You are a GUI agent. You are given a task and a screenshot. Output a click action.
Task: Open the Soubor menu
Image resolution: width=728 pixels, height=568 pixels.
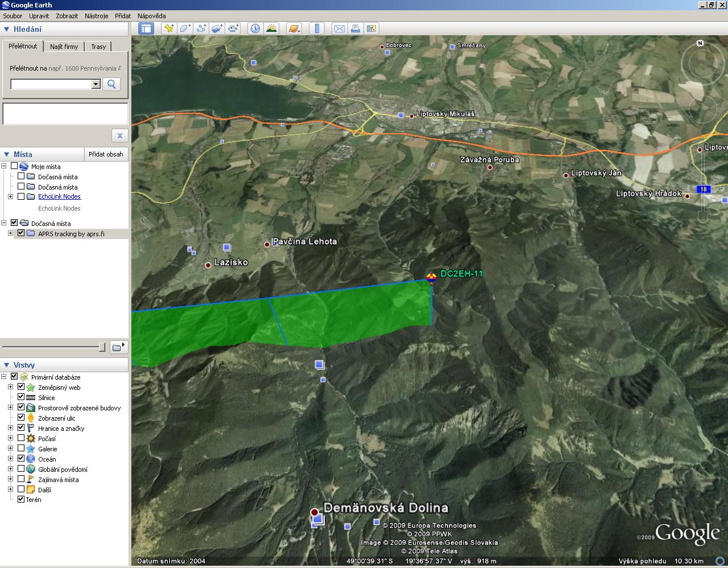pyautogui.click(x=13, y=16)
